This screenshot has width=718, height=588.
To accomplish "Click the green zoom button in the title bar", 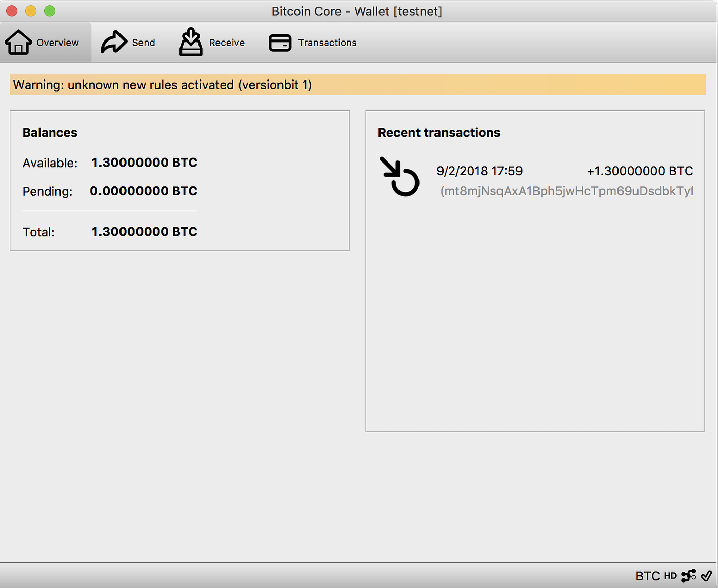I will tap(49, 10).
